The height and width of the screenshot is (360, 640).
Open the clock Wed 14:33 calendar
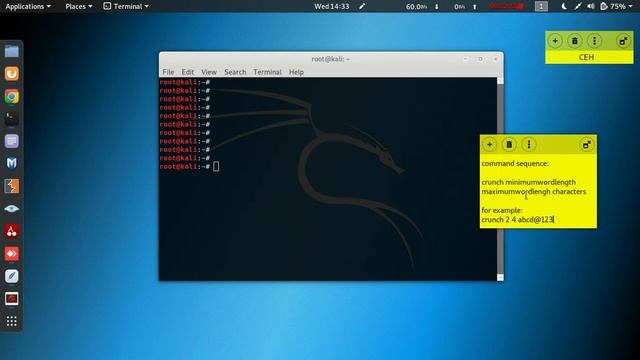pyautogui.click(x=331, y=6)
